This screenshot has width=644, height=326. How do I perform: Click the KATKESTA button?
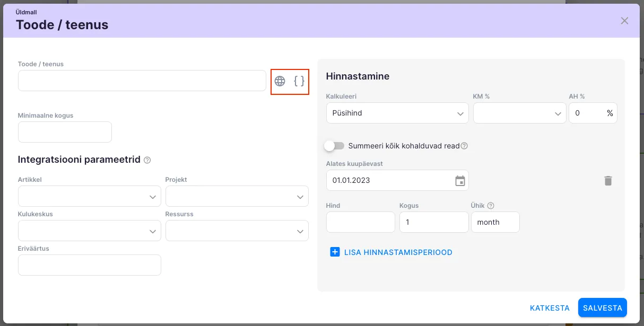[550, 308]
